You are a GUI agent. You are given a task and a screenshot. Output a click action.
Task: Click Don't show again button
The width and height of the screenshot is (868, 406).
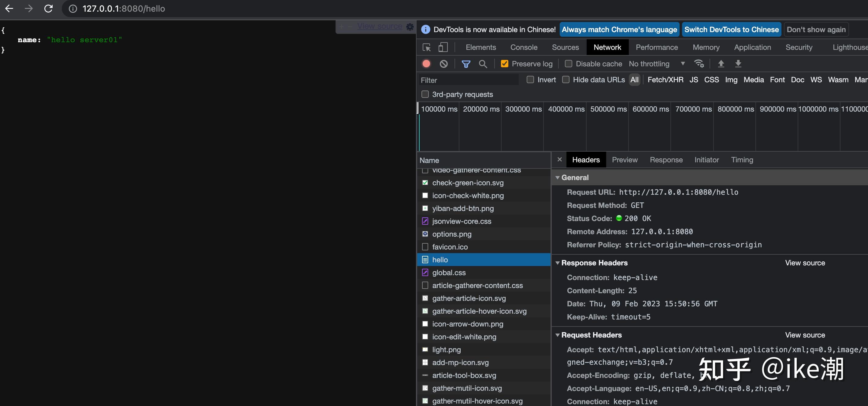click(816, 30)
